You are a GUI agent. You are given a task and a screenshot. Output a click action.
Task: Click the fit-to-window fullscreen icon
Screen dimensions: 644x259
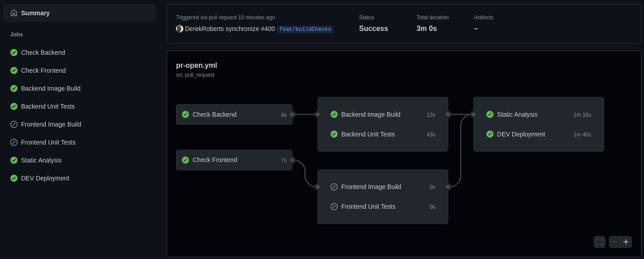[600, 242]
